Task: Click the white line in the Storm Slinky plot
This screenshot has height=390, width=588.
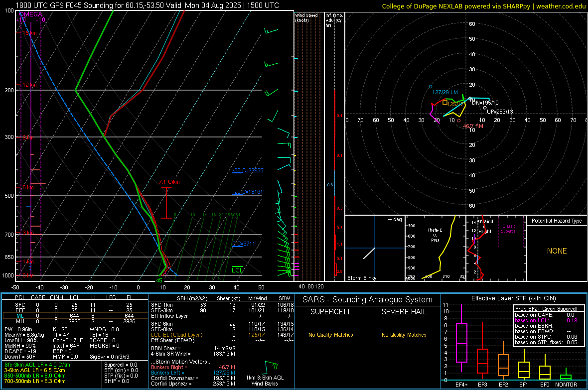Action: point(369,253)
